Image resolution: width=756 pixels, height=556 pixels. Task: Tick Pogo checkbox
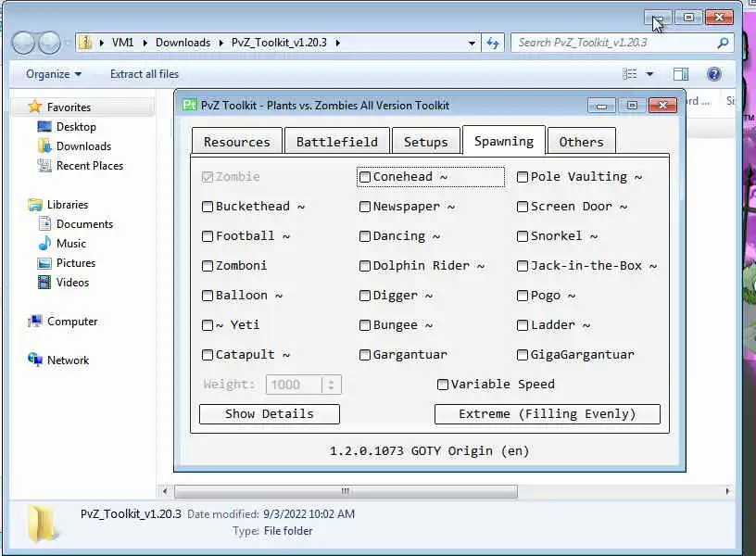click(x=523, y=296)
